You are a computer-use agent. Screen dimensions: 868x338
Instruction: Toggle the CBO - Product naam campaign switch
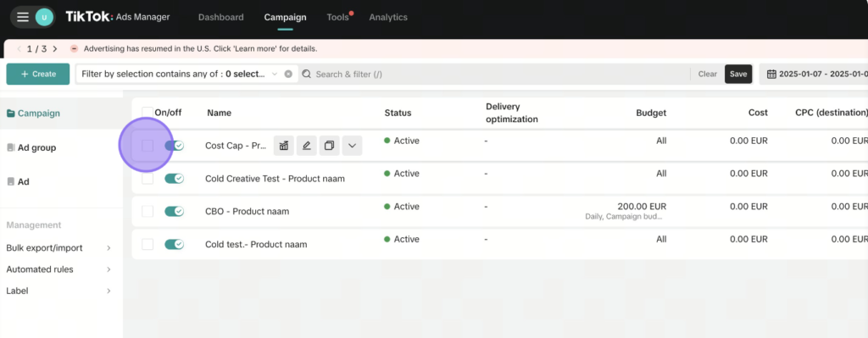tap(175, 211)
